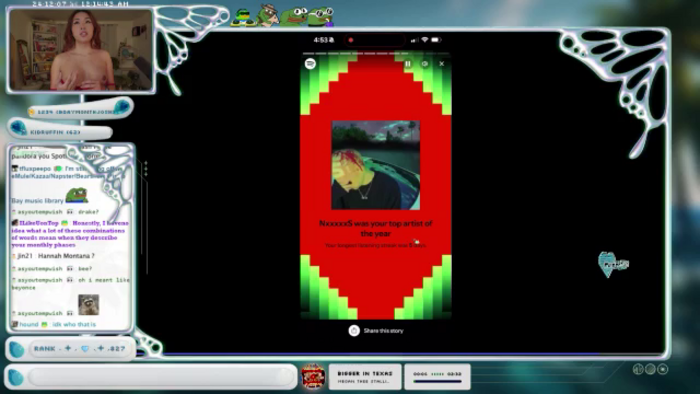Seek on the now-playing song progress bar
Image resolution: width=700 pixels, height=394 pixels.
437,382
